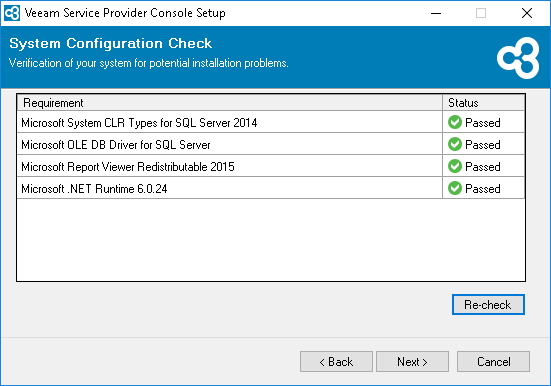Cancel the setup wizard
This screenshot has width=551, height=386.
coord(493,361)
